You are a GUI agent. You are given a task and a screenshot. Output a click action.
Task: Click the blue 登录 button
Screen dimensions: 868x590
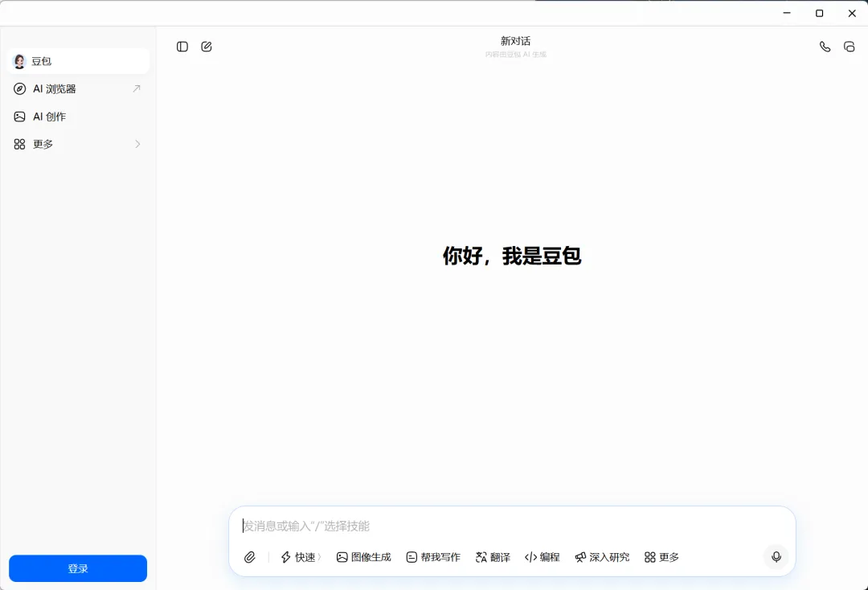(78, 568)
